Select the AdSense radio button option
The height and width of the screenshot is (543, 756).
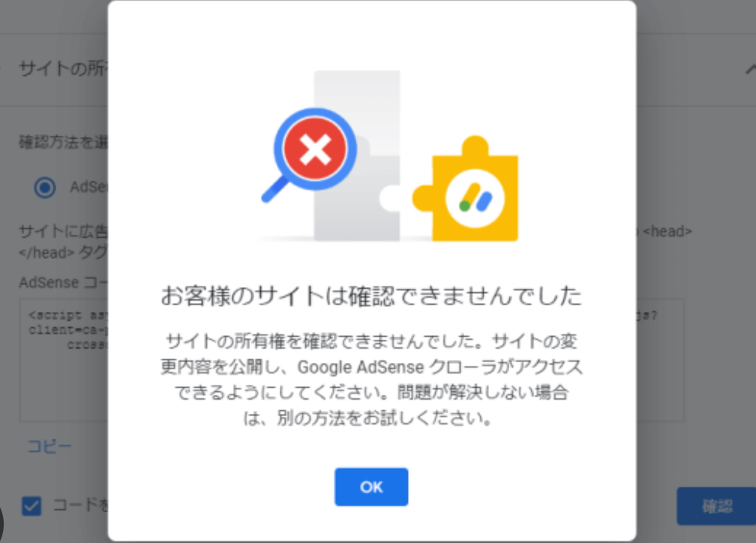(x=45, y=187)
